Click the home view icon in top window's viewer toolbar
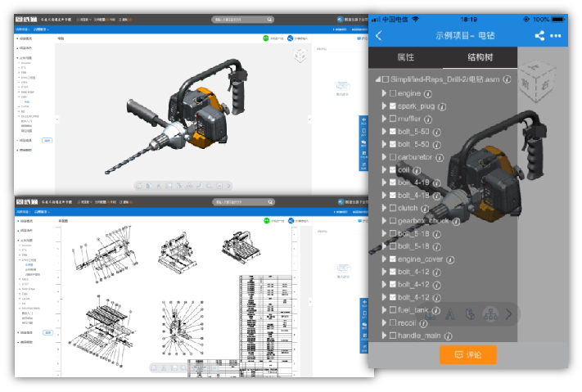 point(139,186)
